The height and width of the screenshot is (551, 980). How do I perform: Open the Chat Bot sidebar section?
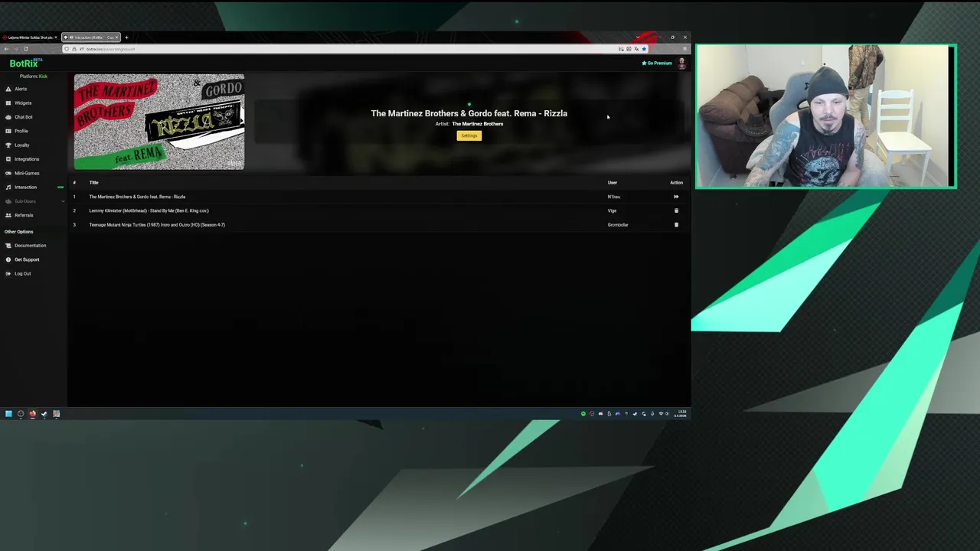coord(24,117)
